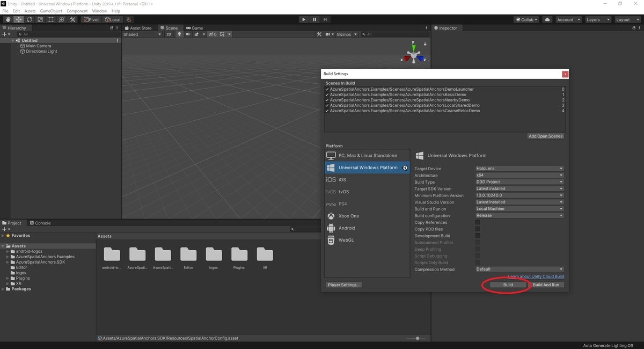The image size is (644, 349).
Task: Switch to the Console tab
Action: (x=40, y=223)
